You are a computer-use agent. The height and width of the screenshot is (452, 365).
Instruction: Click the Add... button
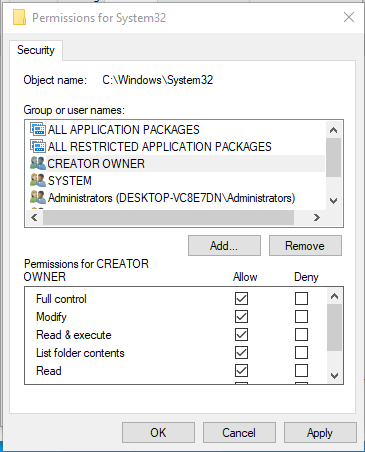[x=224, y=246]
